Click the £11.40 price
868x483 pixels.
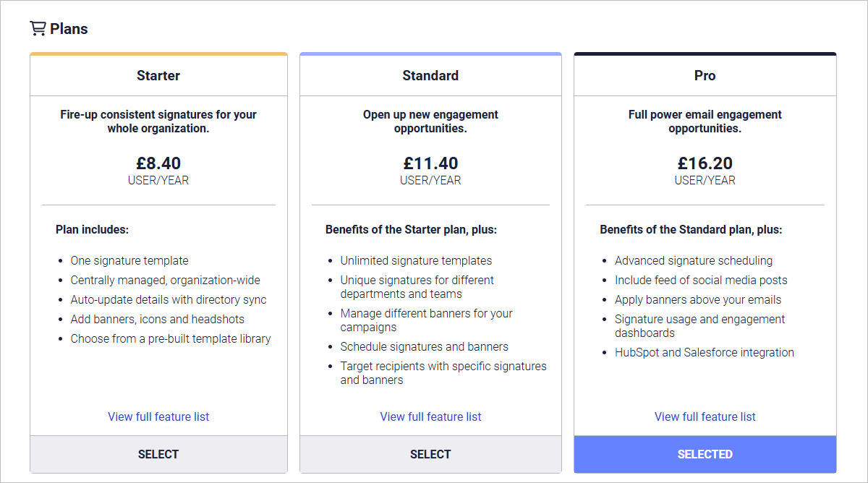pyautogui.click(x=430, y=163)
